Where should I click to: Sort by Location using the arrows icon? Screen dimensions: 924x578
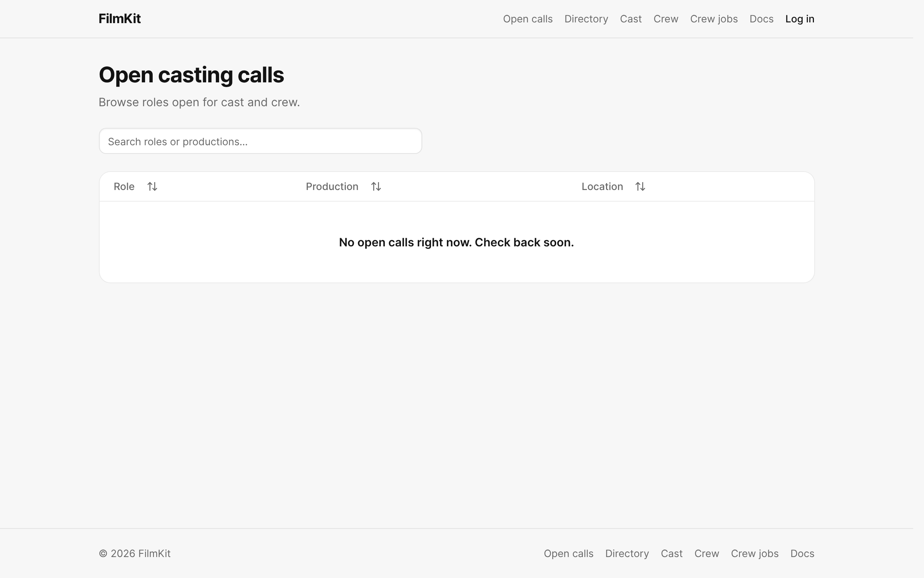pyautogui.click(x=640, y=186)
